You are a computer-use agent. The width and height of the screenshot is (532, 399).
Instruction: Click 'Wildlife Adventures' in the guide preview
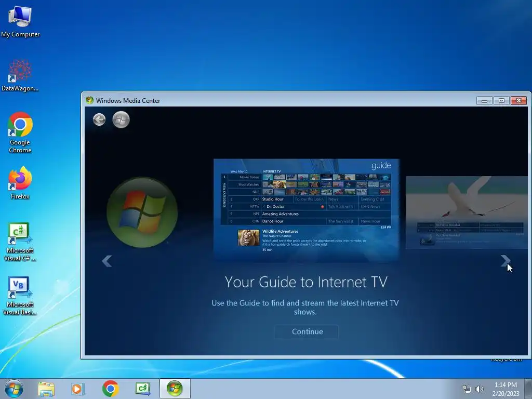pos(280,231)
